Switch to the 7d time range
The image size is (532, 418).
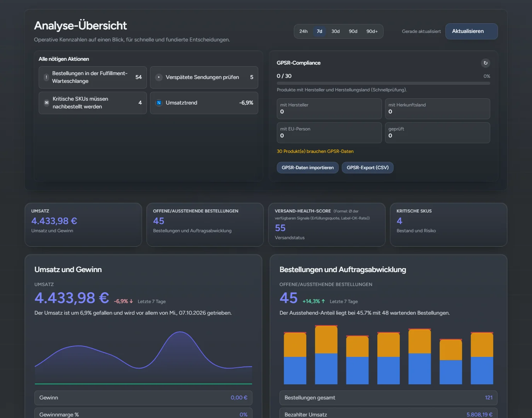tap(319, 31)
